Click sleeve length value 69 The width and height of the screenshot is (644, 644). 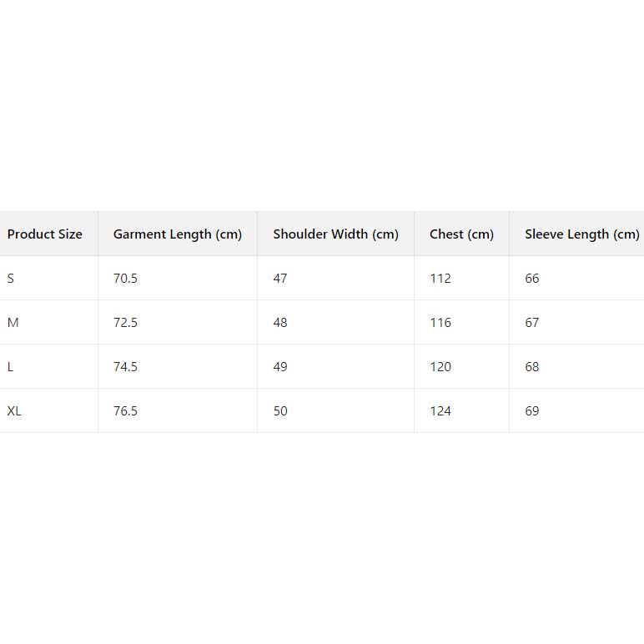coord(532,411)
